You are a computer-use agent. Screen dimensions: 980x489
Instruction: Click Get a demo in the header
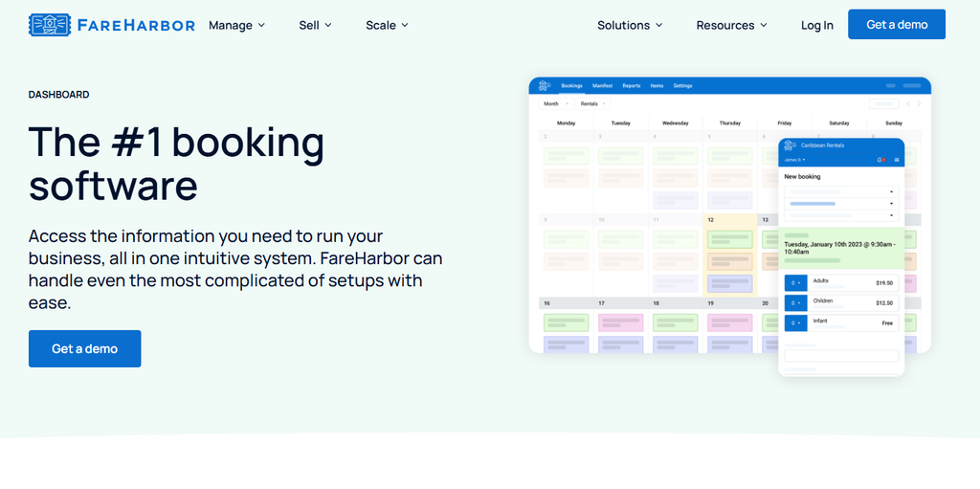(x=896, y=24)
